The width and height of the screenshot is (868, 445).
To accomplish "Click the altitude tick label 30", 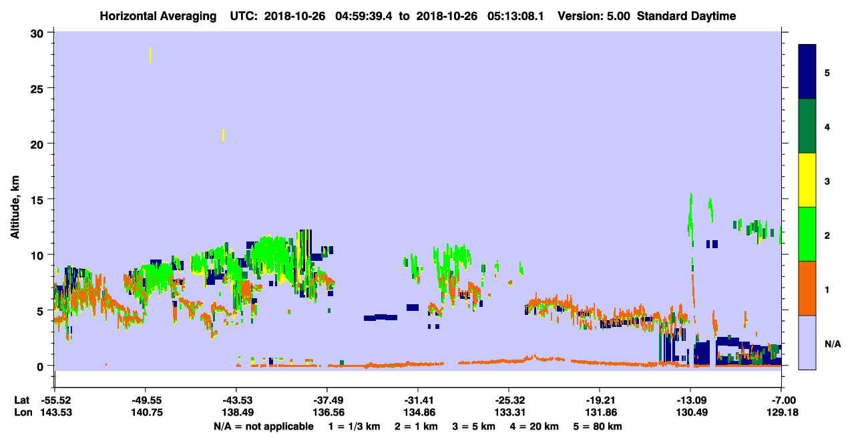I will tap(39, 33).
